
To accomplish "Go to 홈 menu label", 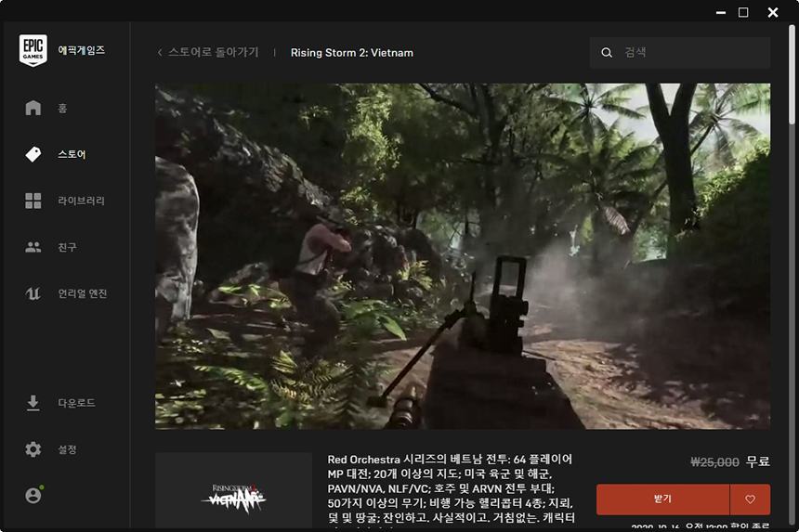I will coord(62,108).
